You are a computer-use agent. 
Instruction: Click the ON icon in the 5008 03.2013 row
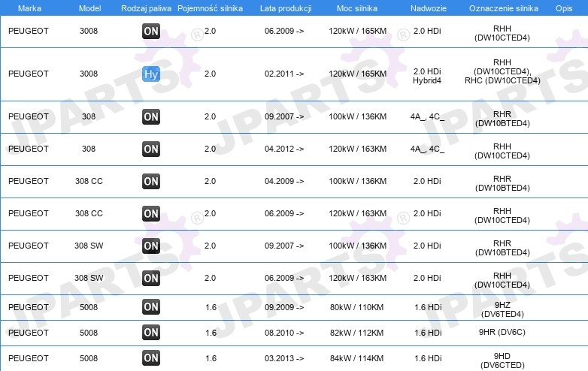151,358
